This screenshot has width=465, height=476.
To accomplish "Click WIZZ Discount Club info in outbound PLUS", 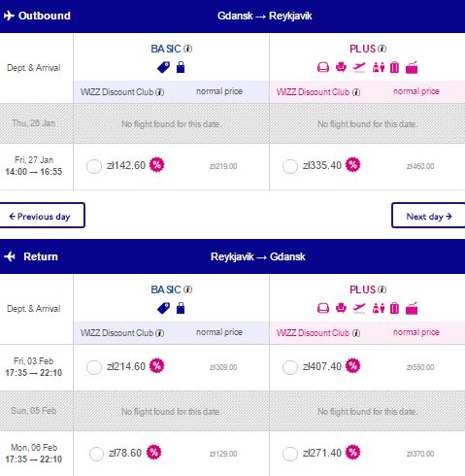I will (x=356, y=92).
